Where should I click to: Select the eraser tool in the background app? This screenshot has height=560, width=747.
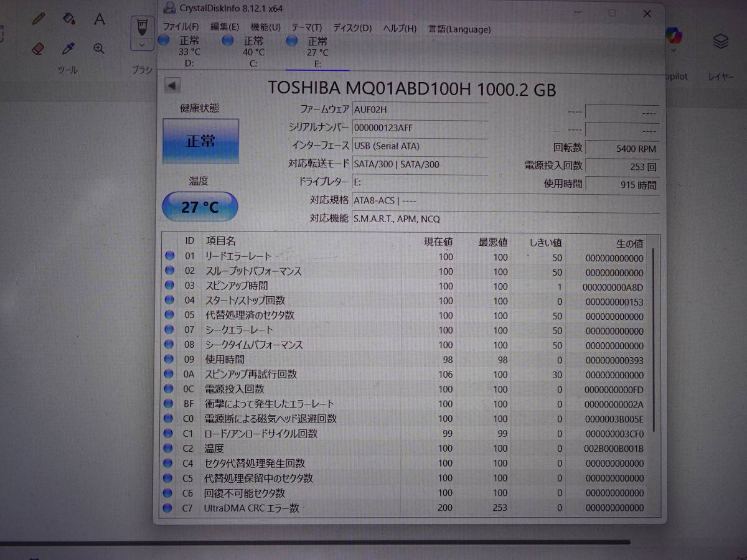(38, 48)
